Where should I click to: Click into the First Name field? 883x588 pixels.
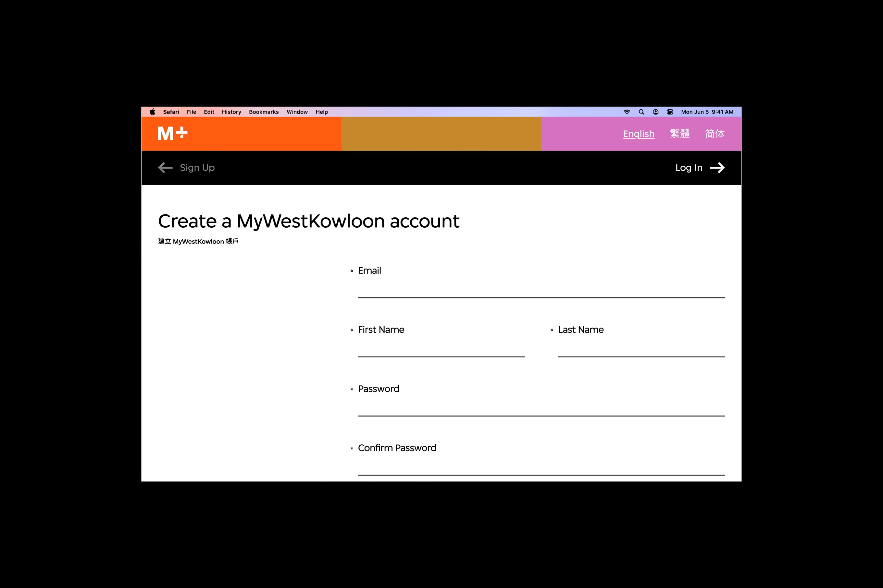coord(441,349)
